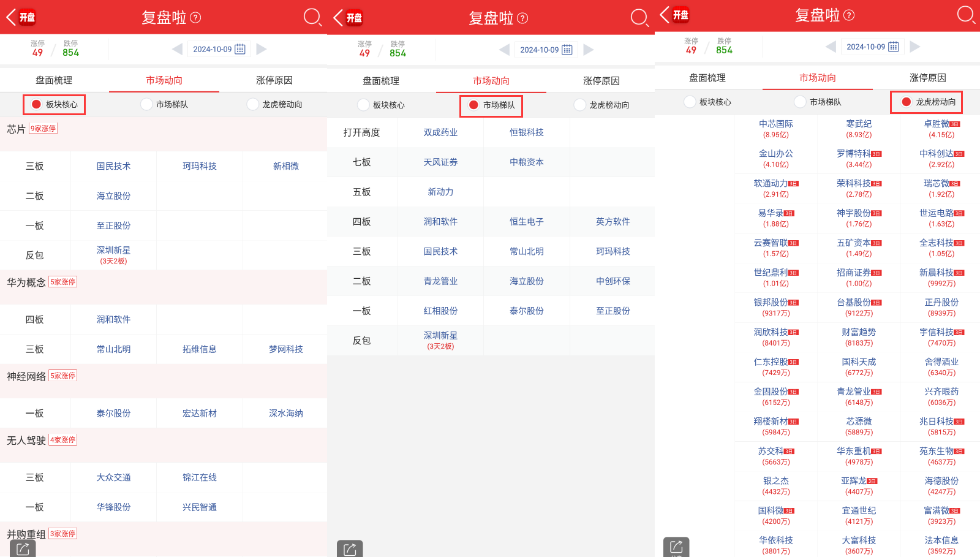The width and height of the screenshot is (980, 557).
Task: Open search in left panel header
Action: (312, 17)
